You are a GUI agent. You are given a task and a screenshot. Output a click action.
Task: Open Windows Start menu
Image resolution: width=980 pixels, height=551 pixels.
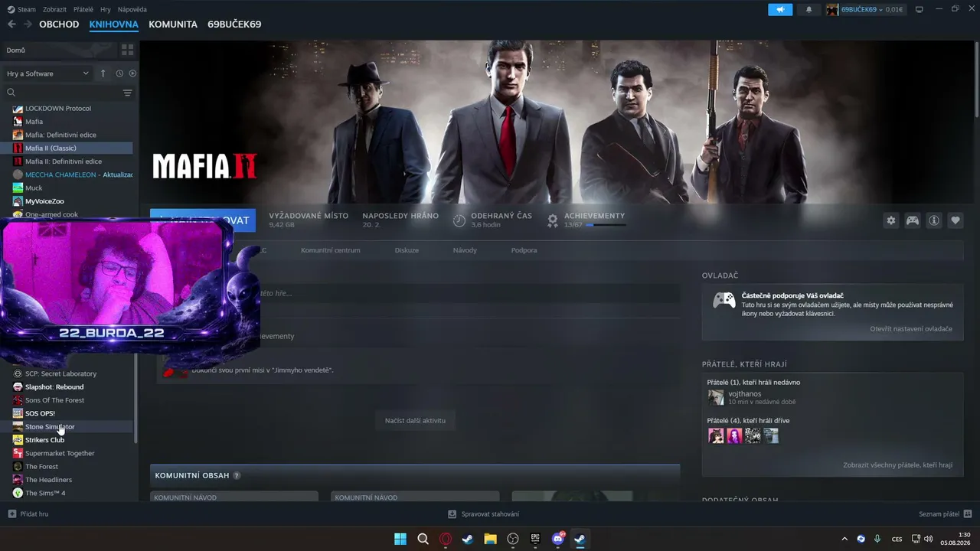(x=400, y=539)
